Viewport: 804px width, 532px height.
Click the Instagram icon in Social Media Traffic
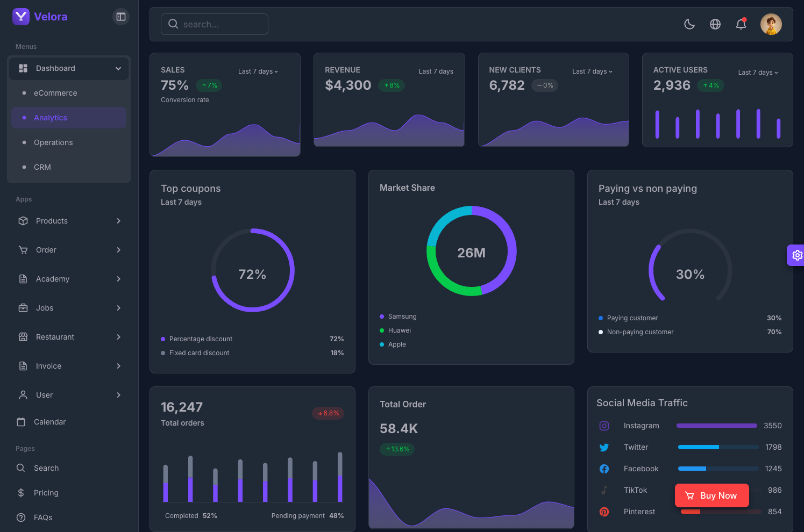[x=604, y=426]
